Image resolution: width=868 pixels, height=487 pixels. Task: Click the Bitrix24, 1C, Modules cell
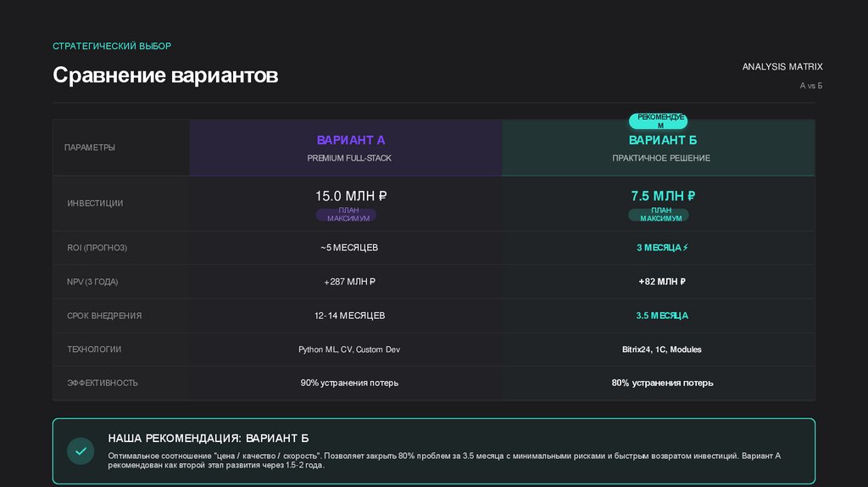[661, 350]
